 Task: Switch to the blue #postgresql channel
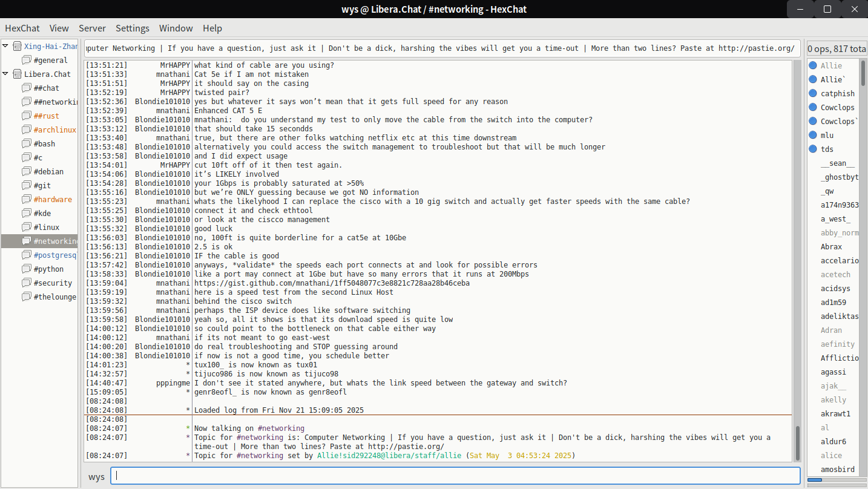(x=55, y=255)
